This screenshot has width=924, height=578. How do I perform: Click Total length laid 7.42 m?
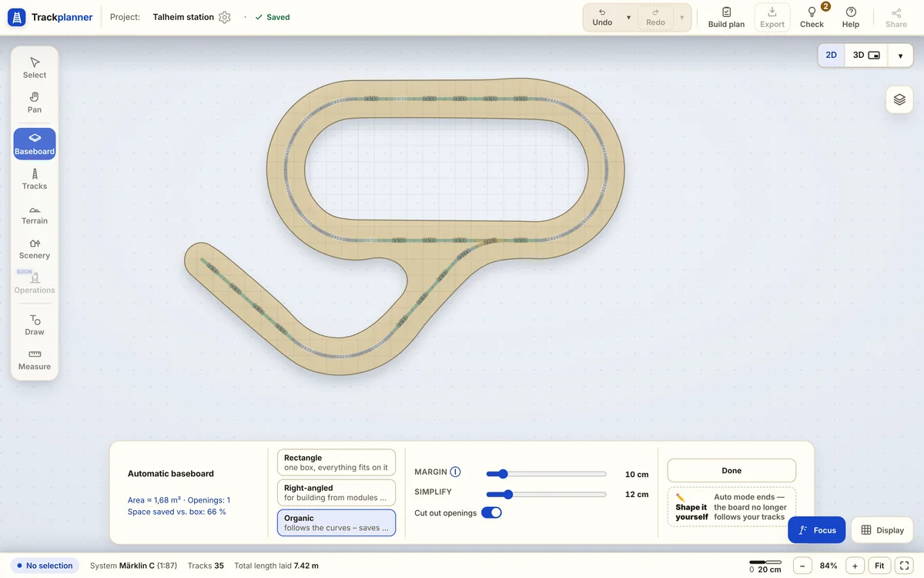276,566
